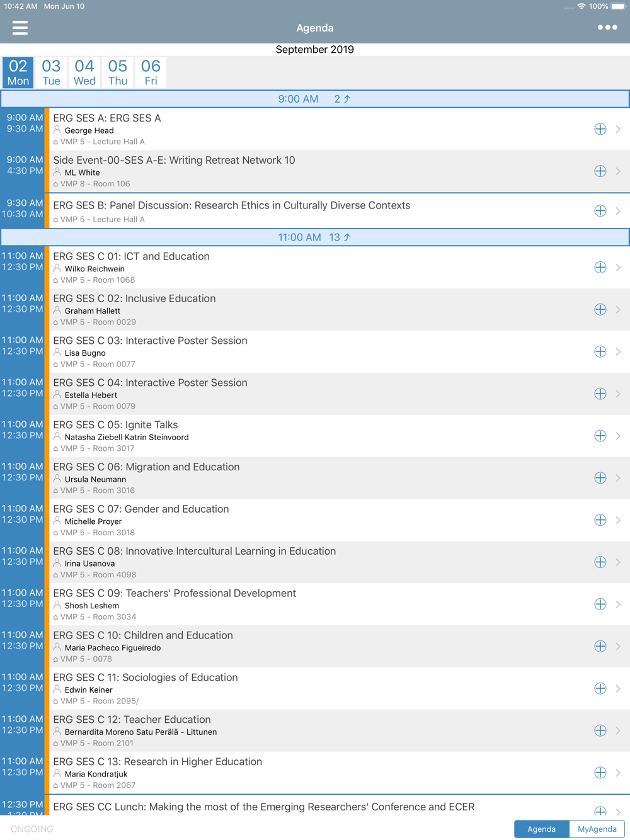Open details chevron for ERG SES A
This screenshot has height=840, width=630.
tap(618, 129)
